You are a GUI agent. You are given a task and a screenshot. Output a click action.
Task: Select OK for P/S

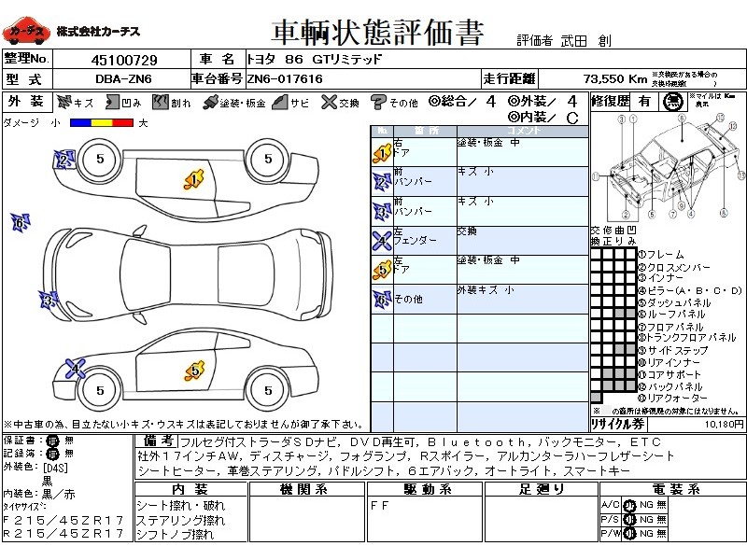point(629,520)
